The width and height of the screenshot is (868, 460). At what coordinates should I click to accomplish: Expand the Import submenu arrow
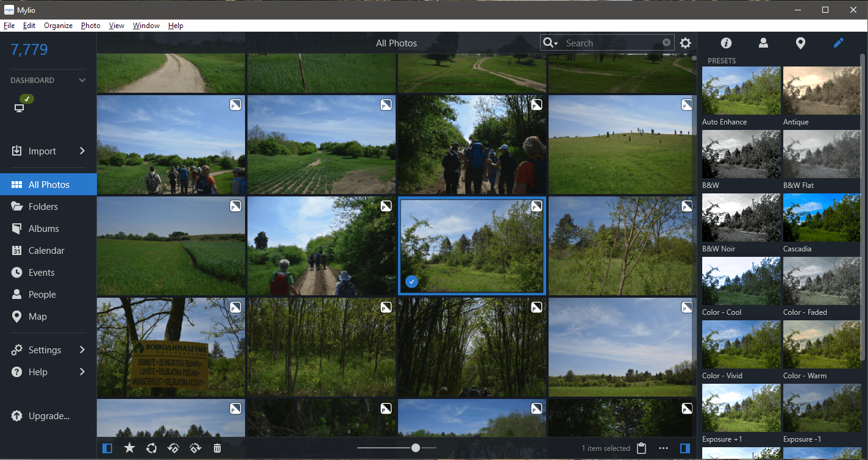[82, 151]
